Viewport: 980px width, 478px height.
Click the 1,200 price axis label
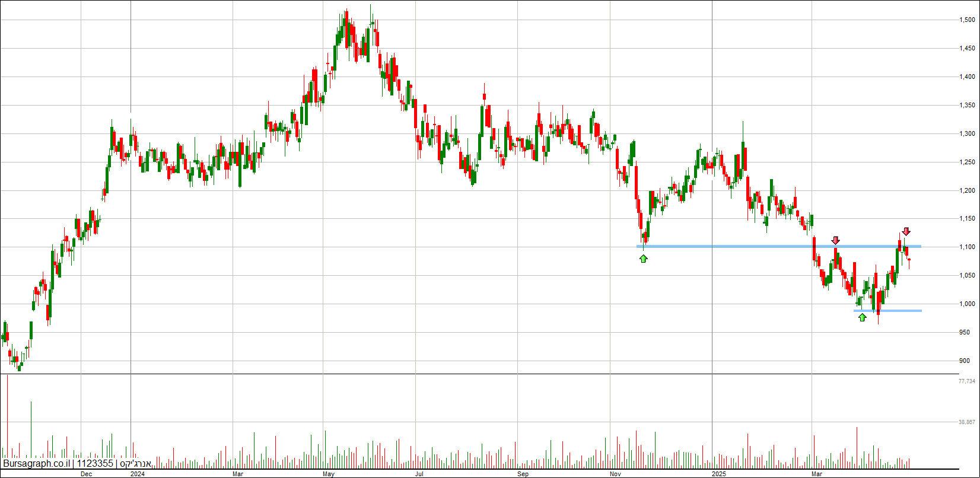pos(967,190)
